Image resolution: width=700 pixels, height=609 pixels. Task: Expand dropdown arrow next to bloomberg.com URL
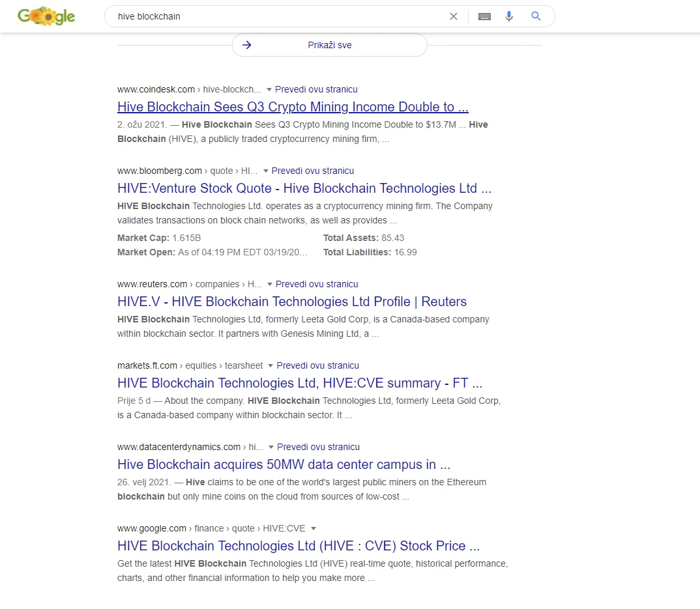(x=266, y=171)
